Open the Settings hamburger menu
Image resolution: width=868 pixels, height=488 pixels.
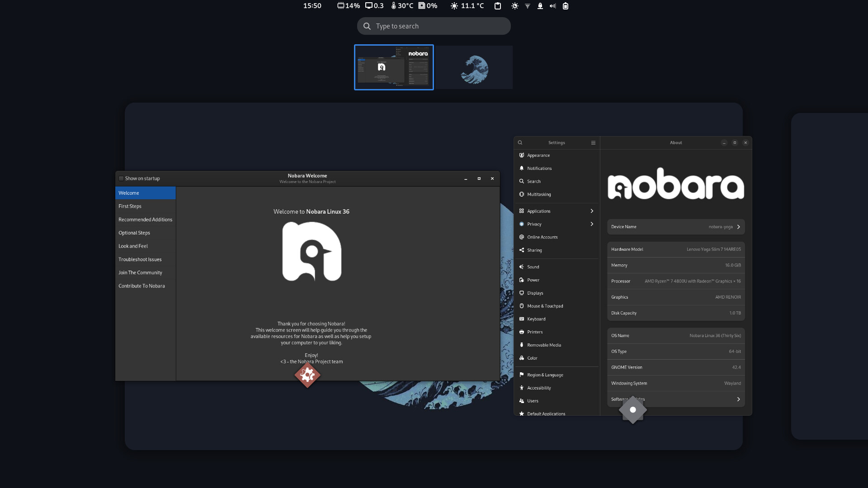coord(593,142)
